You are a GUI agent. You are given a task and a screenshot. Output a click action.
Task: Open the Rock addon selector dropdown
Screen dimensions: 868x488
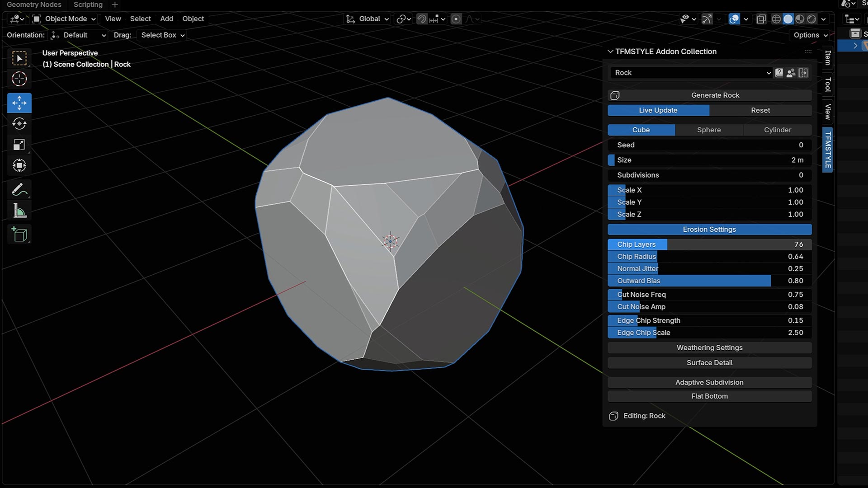691,73
